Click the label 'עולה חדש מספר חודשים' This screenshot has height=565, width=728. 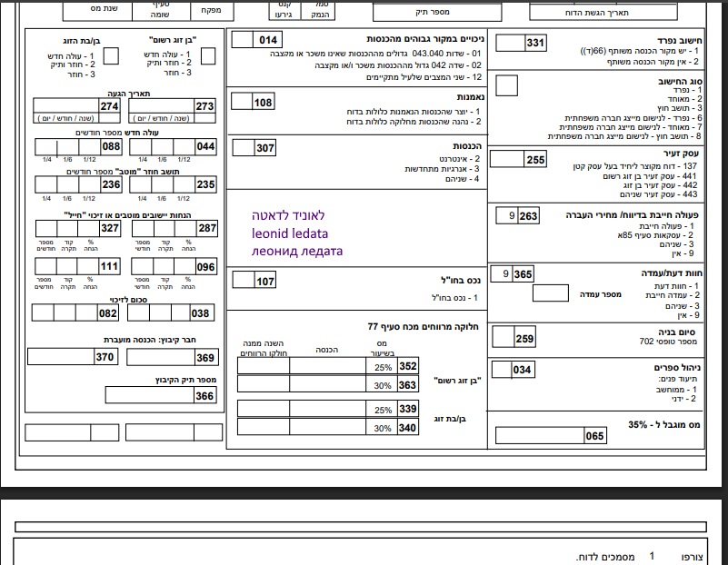coord(117,133)
